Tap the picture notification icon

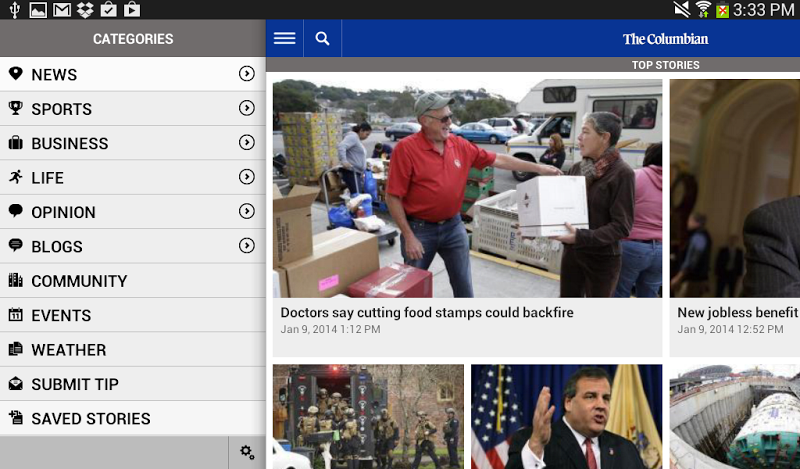tap(38, 10)
